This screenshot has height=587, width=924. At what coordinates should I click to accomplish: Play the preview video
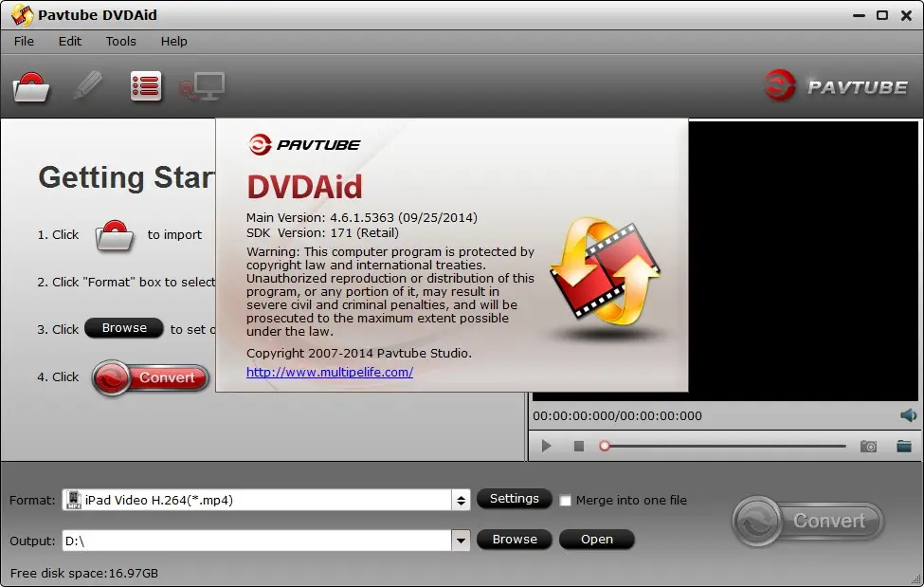click(546, 446)
